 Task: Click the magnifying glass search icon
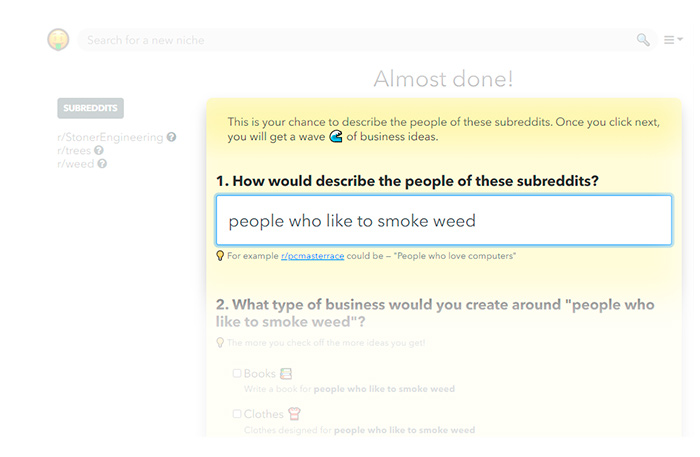[x=643, y=40]
